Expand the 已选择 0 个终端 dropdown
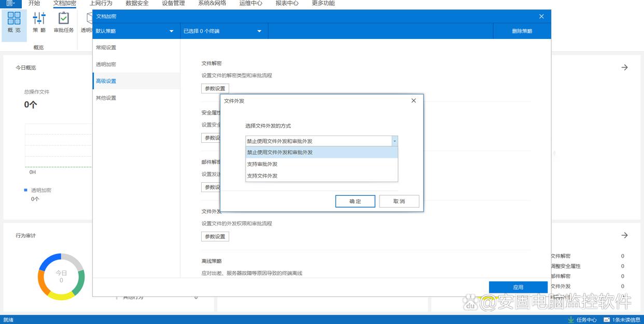This screenshot has height=324, width=644. (259, 31)
